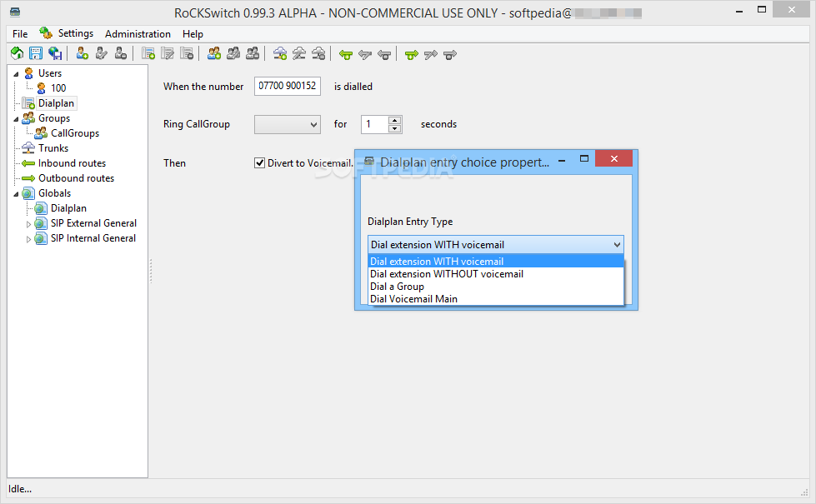The width and height of the screenshot is (816, 504).
Task: Close the Dialplan entry choice dialog
Action: tap(614, 158)
